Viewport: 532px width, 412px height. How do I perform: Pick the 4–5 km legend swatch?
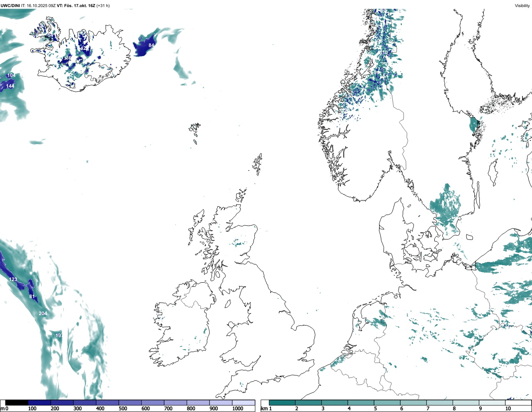pos(361,402)
